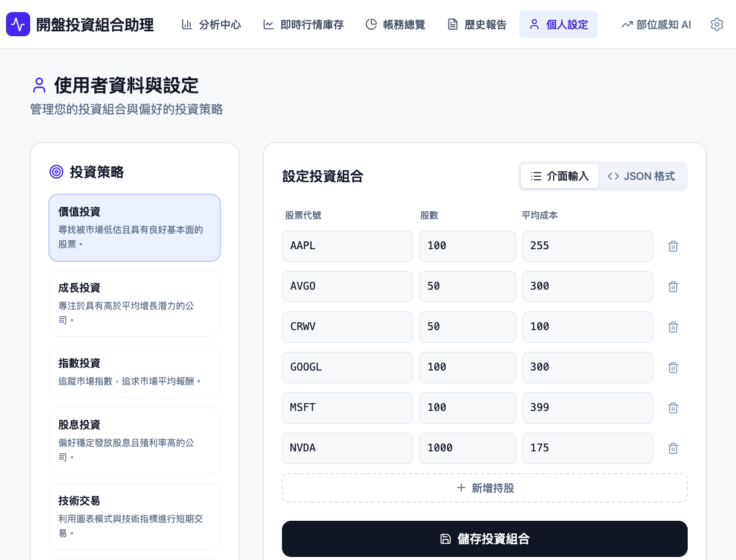Click the AAPL stock code input field
Image resolution: width=736 pixels, height=560 pixels.
pos(347,246)
